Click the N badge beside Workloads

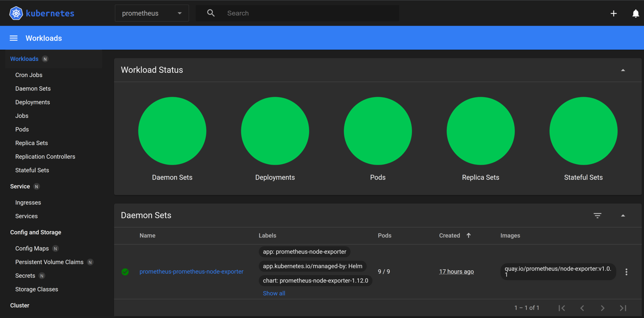click(x=45, y=59)
